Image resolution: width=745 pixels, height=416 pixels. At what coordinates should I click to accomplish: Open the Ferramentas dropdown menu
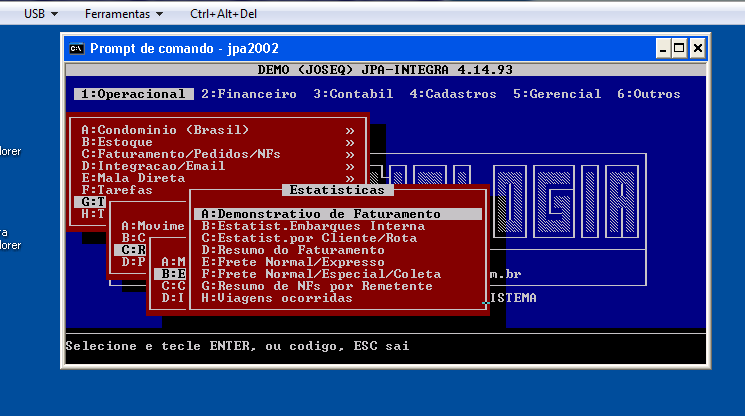(124, 14)
